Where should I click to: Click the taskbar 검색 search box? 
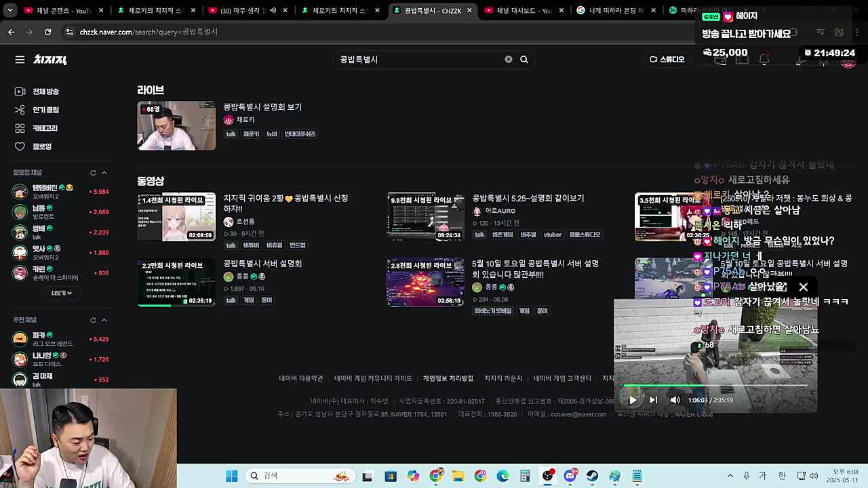coord(300,476)
